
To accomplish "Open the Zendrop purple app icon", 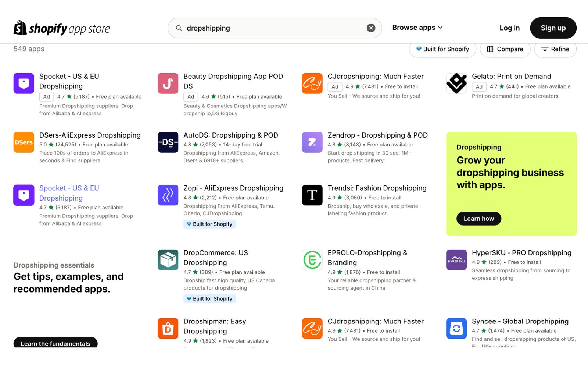I will pos(312,142).
